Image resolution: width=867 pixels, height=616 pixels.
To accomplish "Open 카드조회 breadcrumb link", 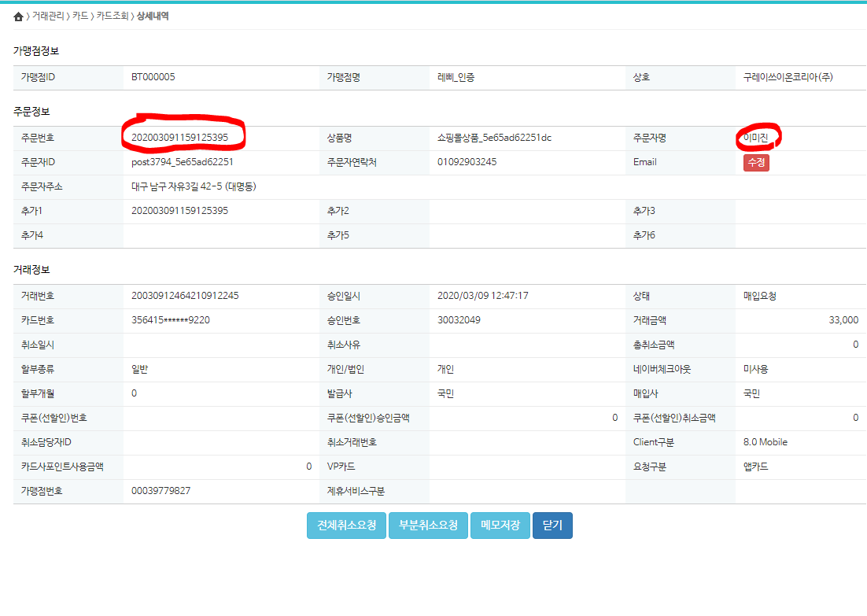I will pos(113,16).
